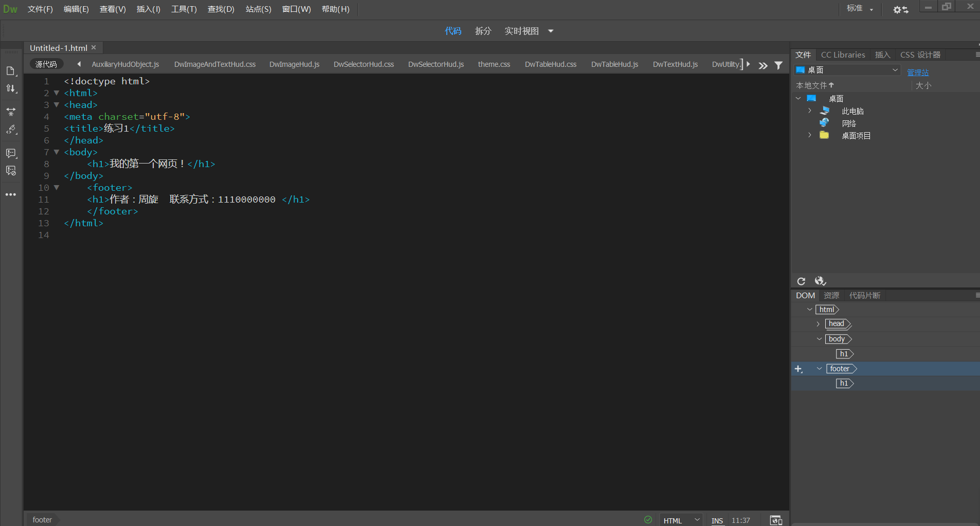Collapse the html node in DOM panel
Viewport: 980px width, 526px height.
809,310
